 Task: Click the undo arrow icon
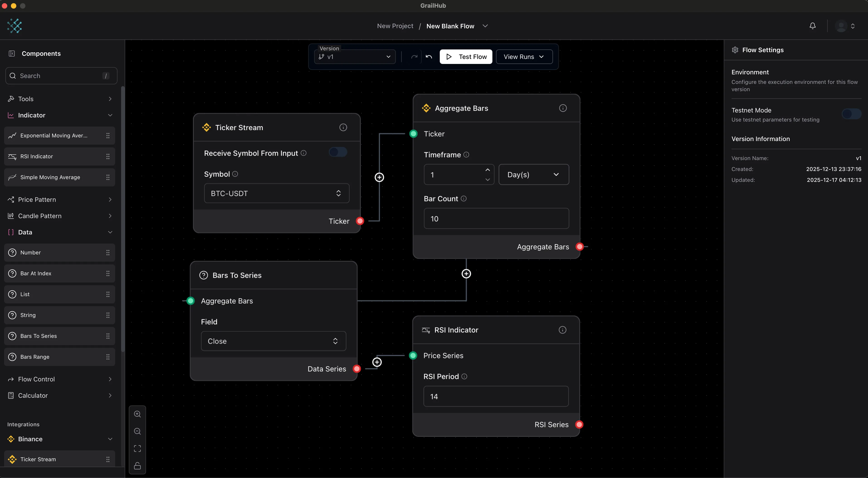click(x=428, y=57)
